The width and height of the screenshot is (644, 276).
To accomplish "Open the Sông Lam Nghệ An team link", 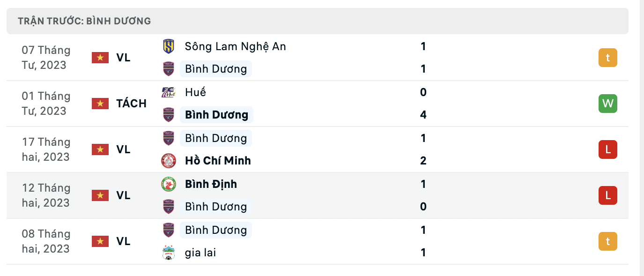I will tap(235, 46).
